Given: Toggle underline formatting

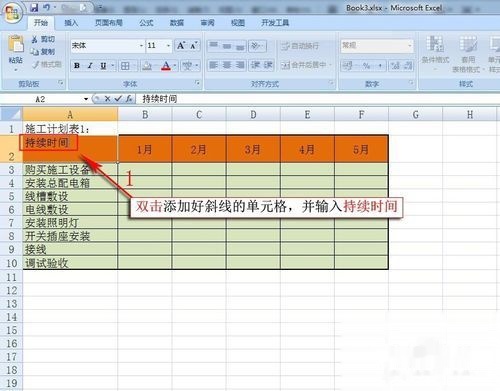Looking at the screenshot, I should click(103, 66).
